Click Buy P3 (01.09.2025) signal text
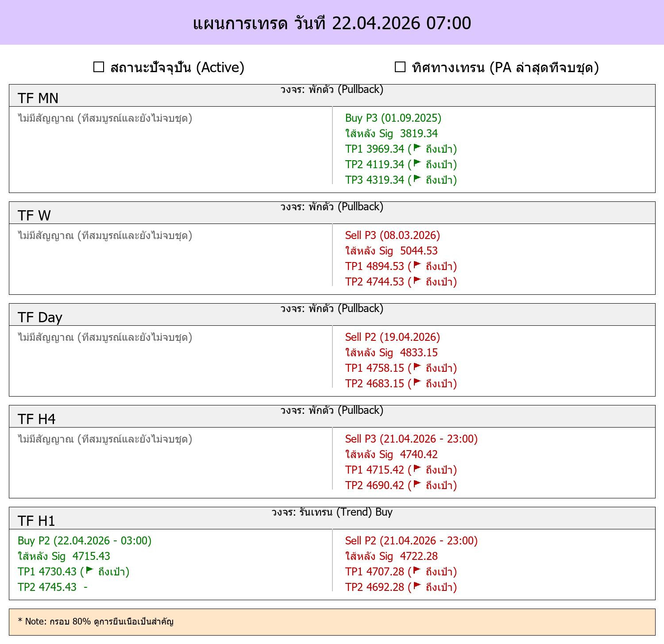 [x=393, y=118]
